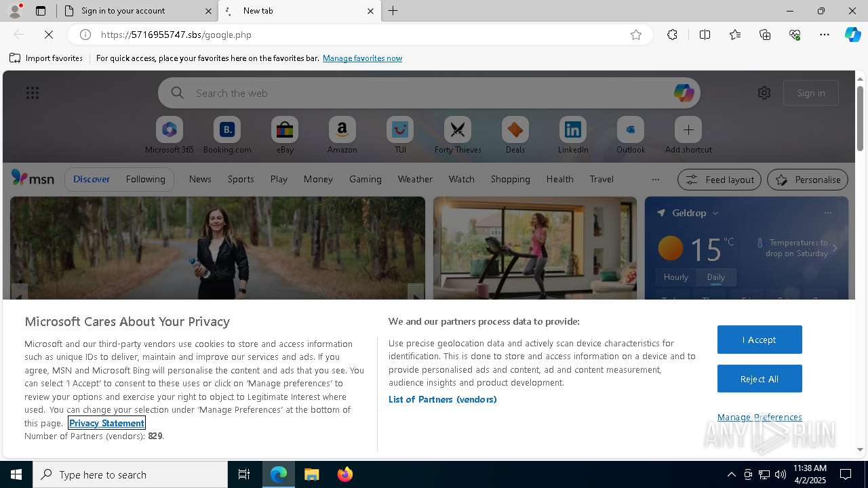The image size is (868, 488).
Task: Switch weather to Daily
Action: (x=716, y=277)
